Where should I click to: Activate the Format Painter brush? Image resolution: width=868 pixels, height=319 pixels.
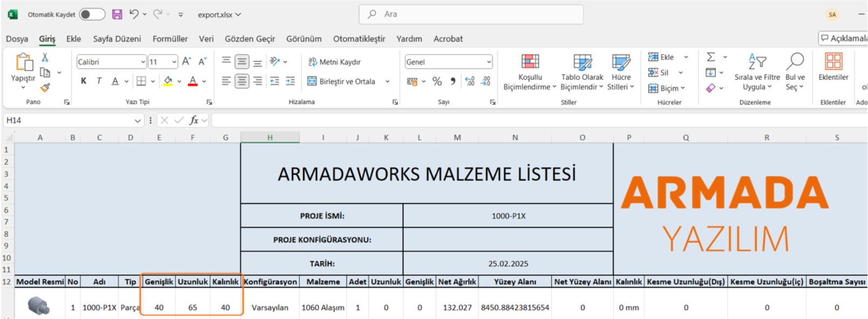45,87
